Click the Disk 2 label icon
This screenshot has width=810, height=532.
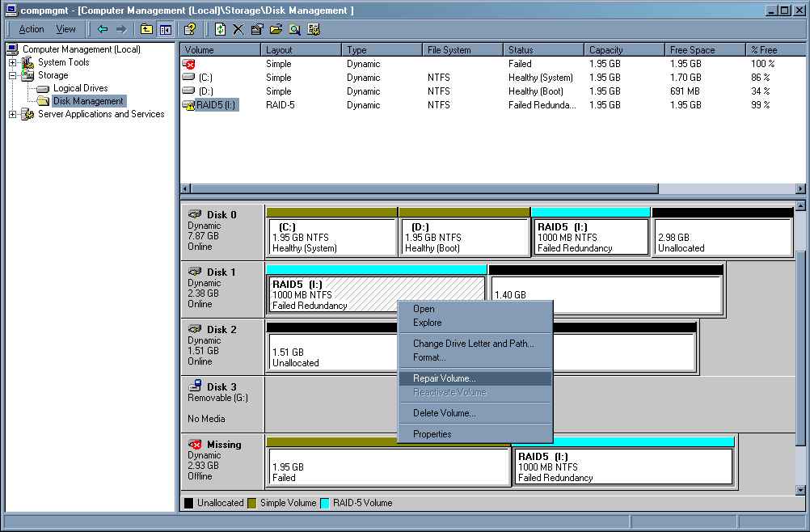click(196, 329)
